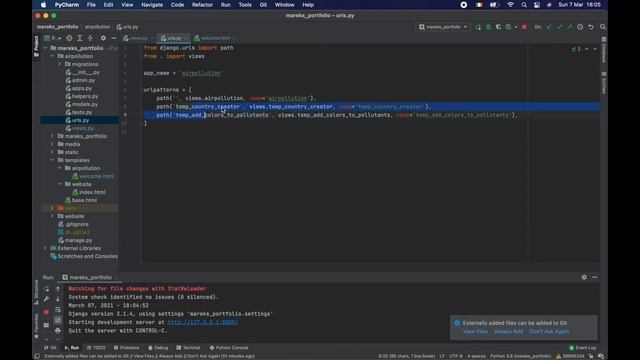Screen dimensions: 640x360
Task: Click the green Debug bug icon
Action: point(488,27)
